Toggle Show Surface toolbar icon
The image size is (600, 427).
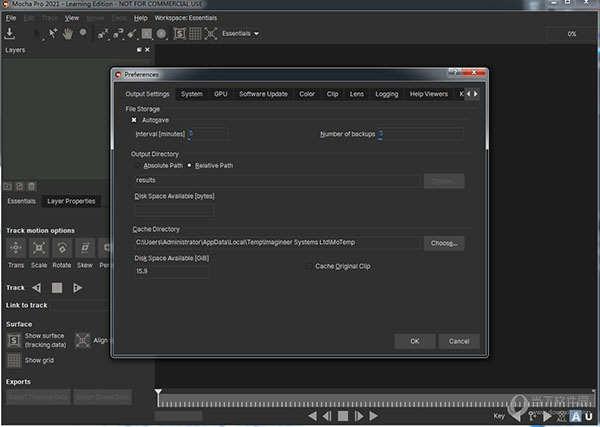tap(179, 34)
